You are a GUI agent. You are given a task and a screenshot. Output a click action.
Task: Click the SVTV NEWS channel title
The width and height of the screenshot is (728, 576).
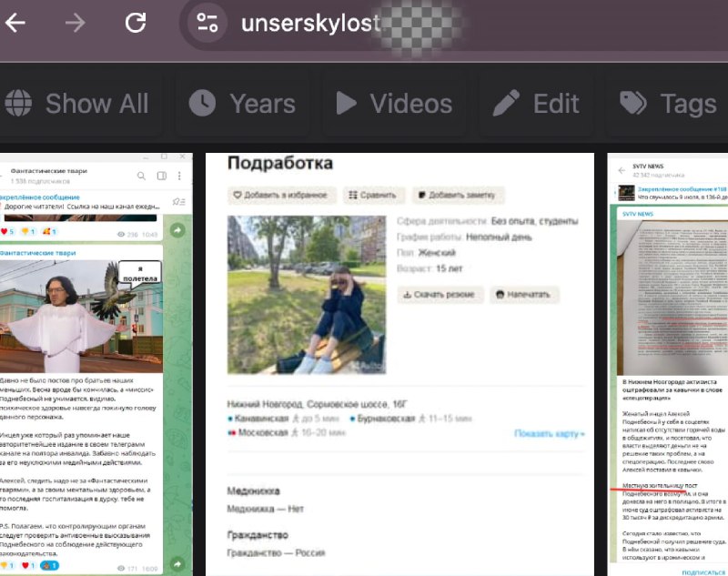(648, 167)
